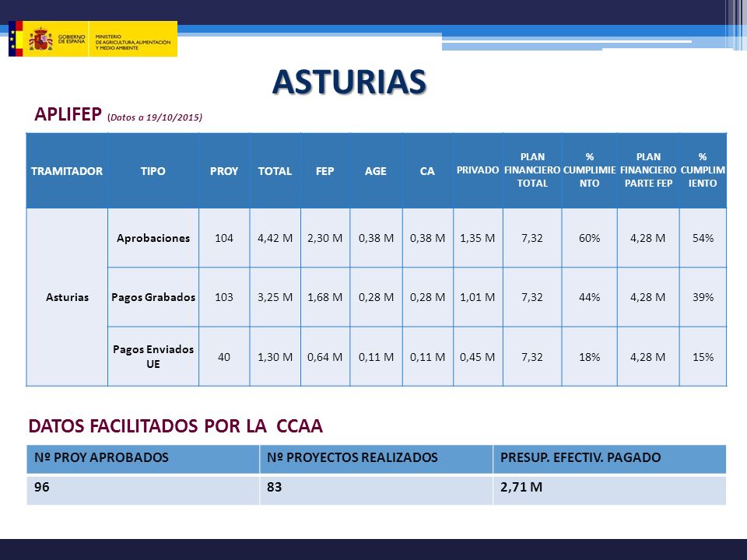
Task: Select the PLAN FINANCIERO TOTAL header
Action: (x=532, y=170)
